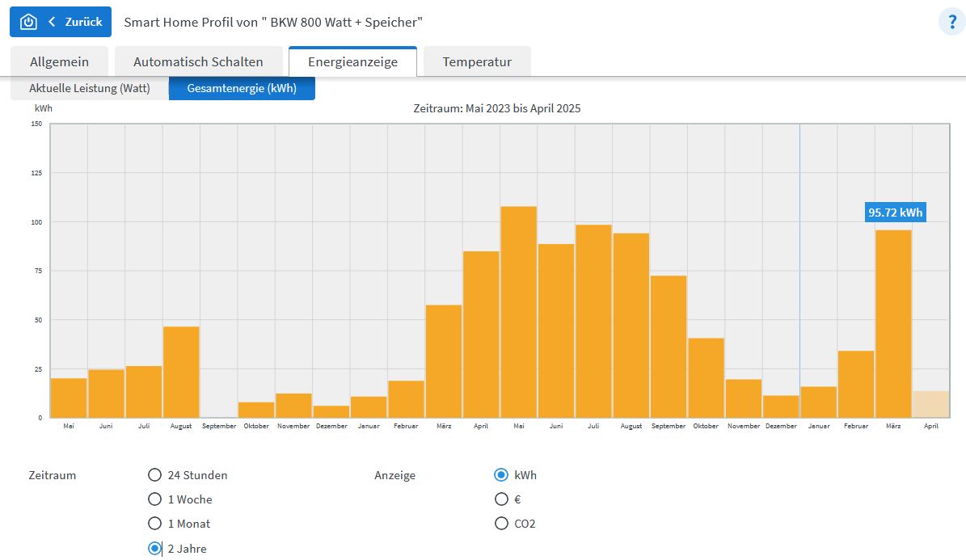Screen dimensions: 966x560
Task: Choose € as display unit
Action: pos(501,499)
